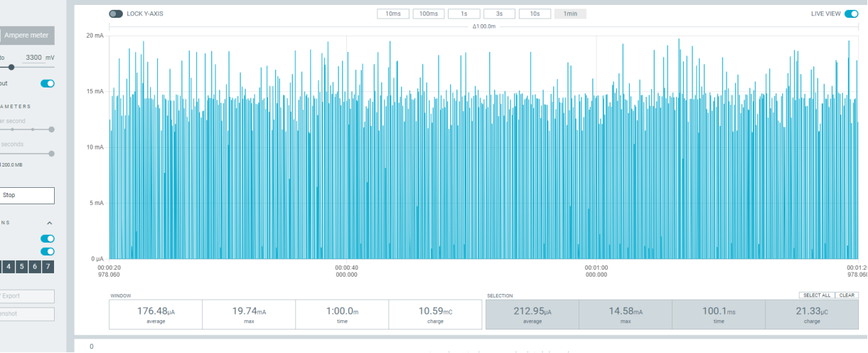Turn off the power output toggle
This screenshot has width=868, height=353.
48,83
